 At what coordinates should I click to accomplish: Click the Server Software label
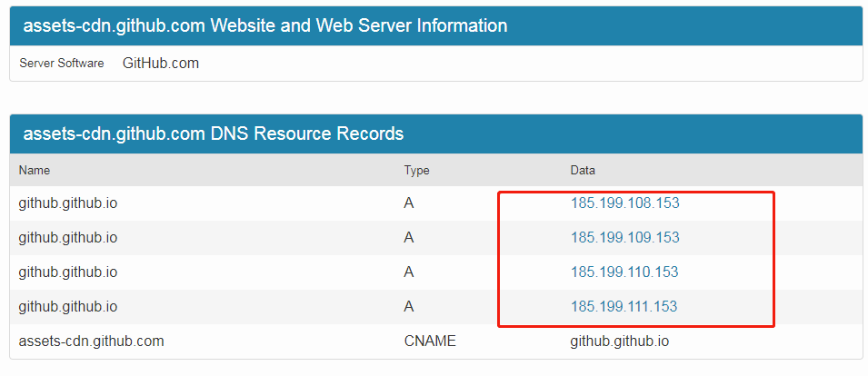[62, 64]
